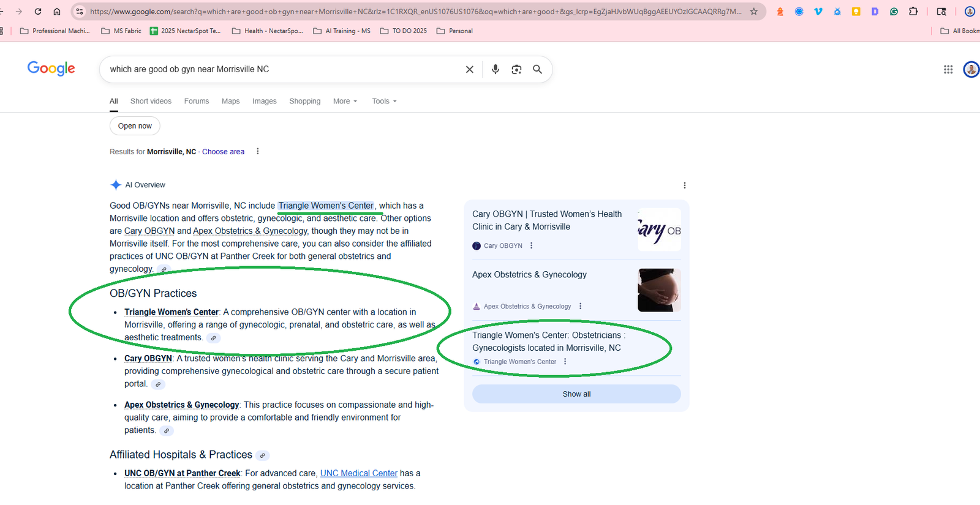Toggle the Open now filter chip
Image resolution: width=980 pixels, height=505 pixels.
click(x=135, y=126)
